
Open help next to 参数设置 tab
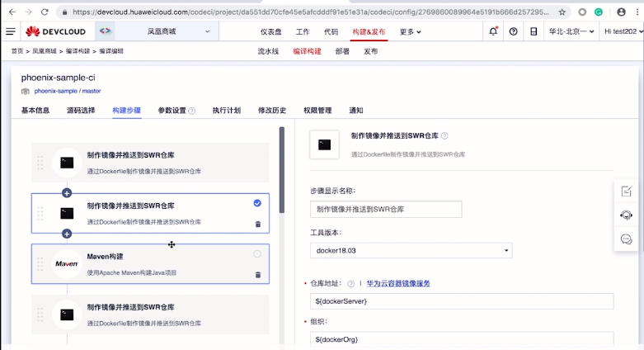coord(192,111)
